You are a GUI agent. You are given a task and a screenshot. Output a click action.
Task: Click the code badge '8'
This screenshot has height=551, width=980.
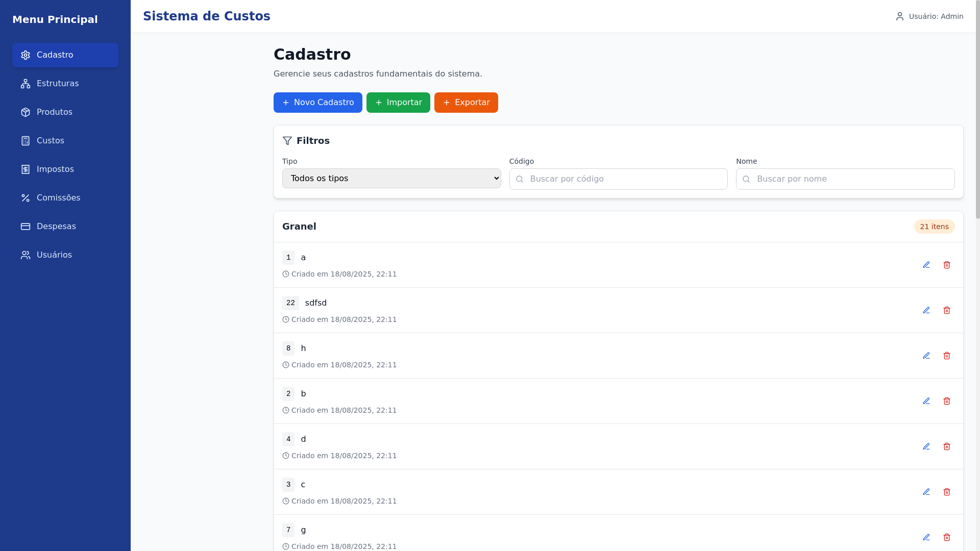click(x=288, y=348)
